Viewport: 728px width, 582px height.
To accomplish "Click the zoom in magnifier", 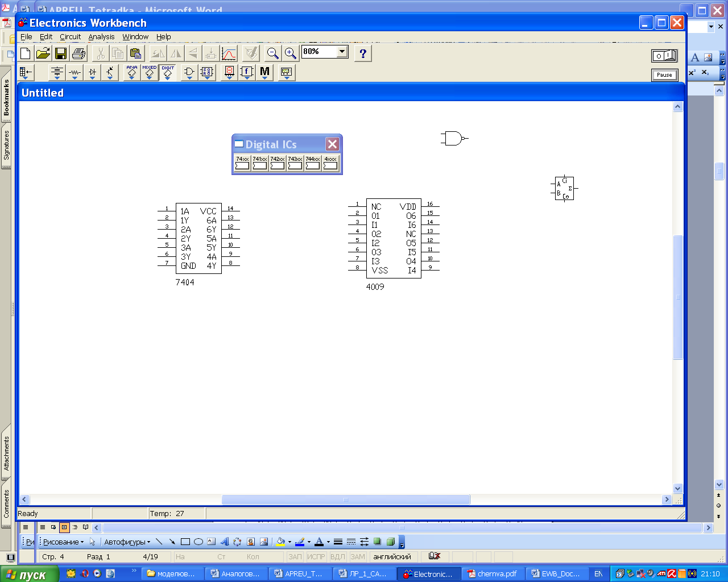I will click(x=291, y=53).
